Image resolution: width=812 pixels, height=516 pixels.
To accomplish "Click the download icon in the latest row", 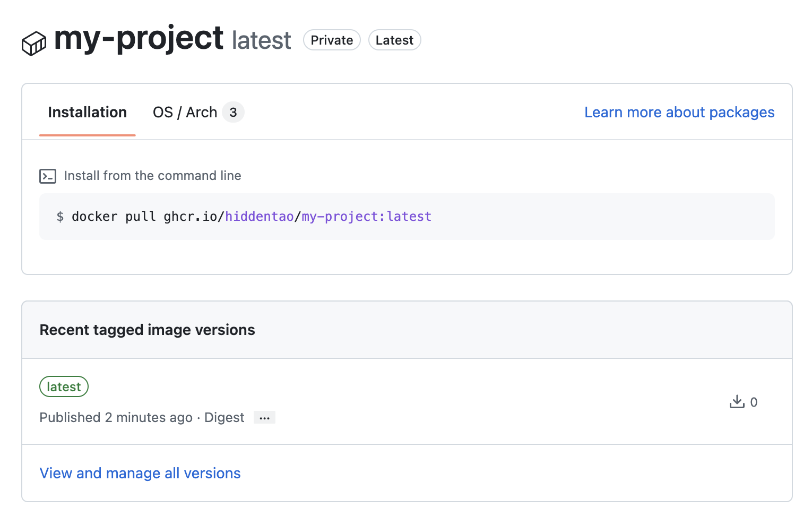I will pos(737,402).
